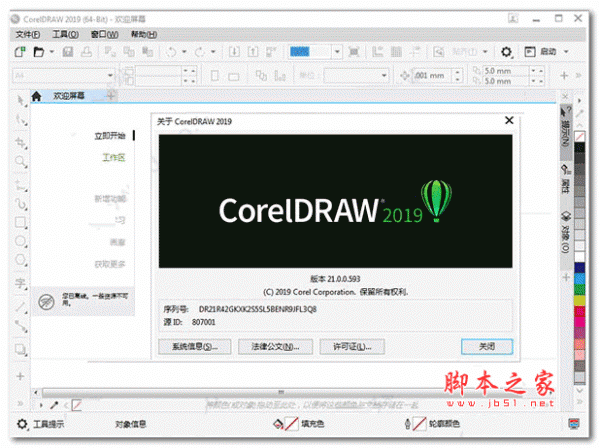Toggle apply layout to all pages
Viewport: 600px width, 448px height.
click(x=262, y=76)
